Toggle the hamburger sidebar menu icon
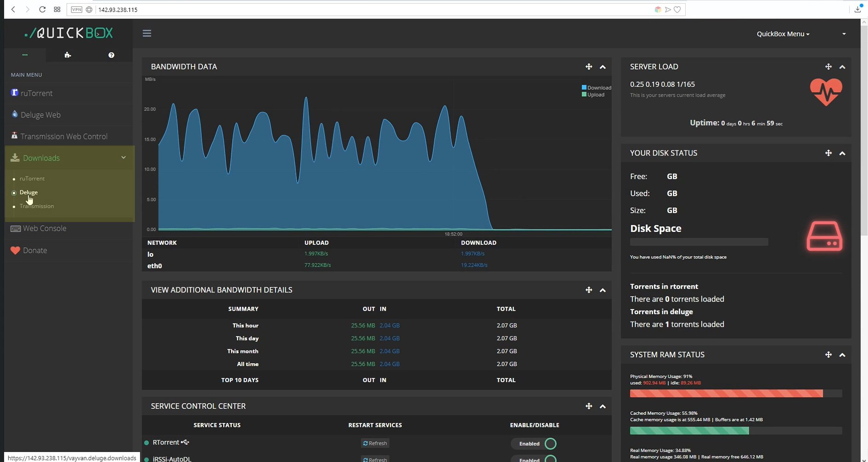This screenshot has width=868, height=462. (147, 33)
